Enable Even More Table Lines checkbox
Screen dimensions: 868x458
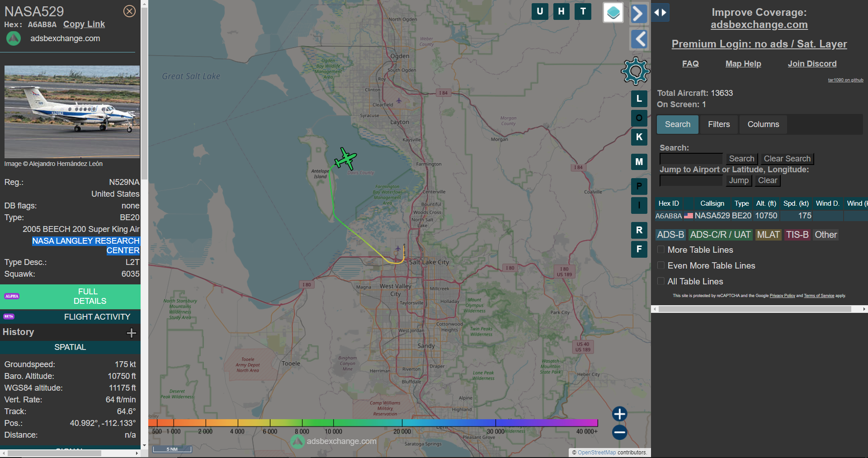[x=660, y=265]
